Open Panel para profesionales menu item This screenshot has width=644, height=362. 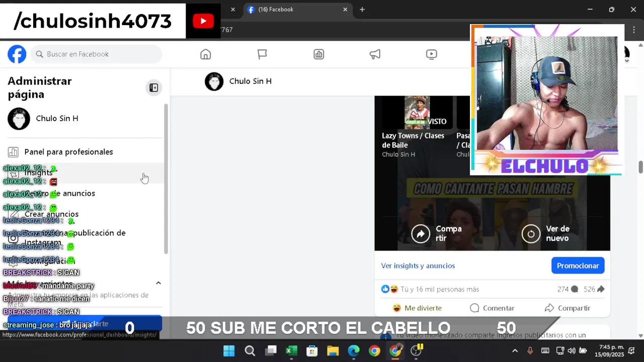pyautogui.click(x=85, y=152)
